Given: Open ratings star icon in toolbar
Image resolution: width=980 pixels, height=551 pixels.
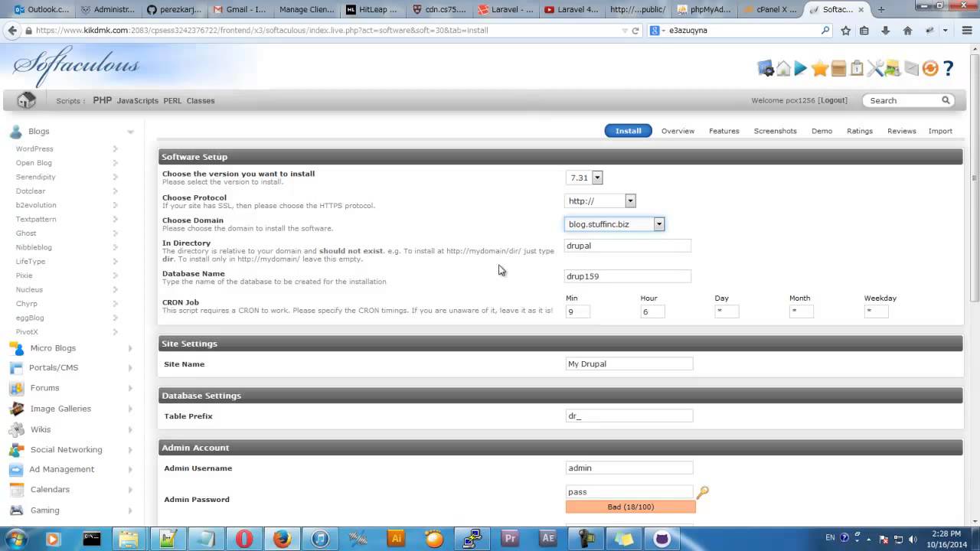Looking at the screenshot, I should coord(820,69).
